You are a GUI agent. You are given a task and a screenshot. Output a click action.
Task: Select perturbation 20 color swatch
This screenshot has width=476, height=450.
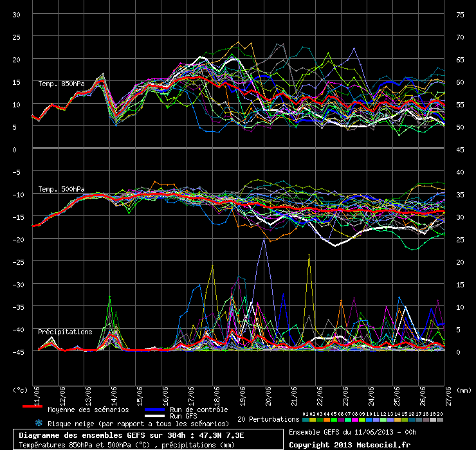pyautogui.click(x=440, y=419)
